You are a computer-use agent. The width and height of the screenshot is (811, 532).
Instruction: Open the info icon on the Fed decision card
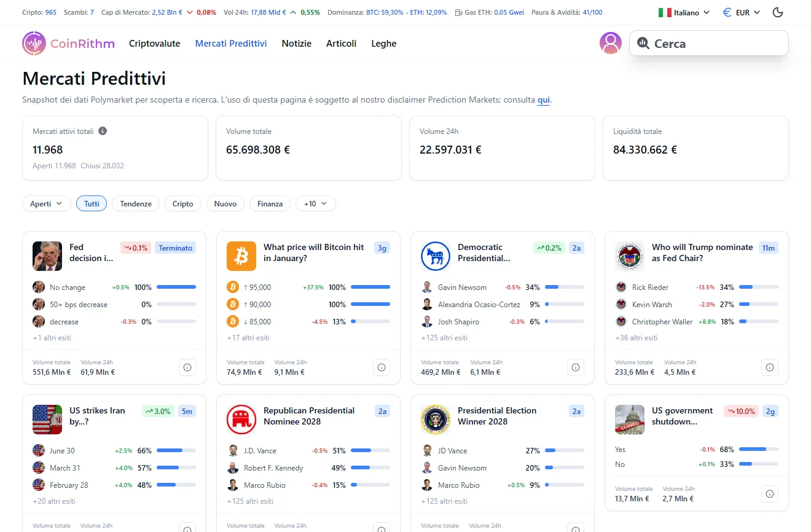[x=187, y=367]
